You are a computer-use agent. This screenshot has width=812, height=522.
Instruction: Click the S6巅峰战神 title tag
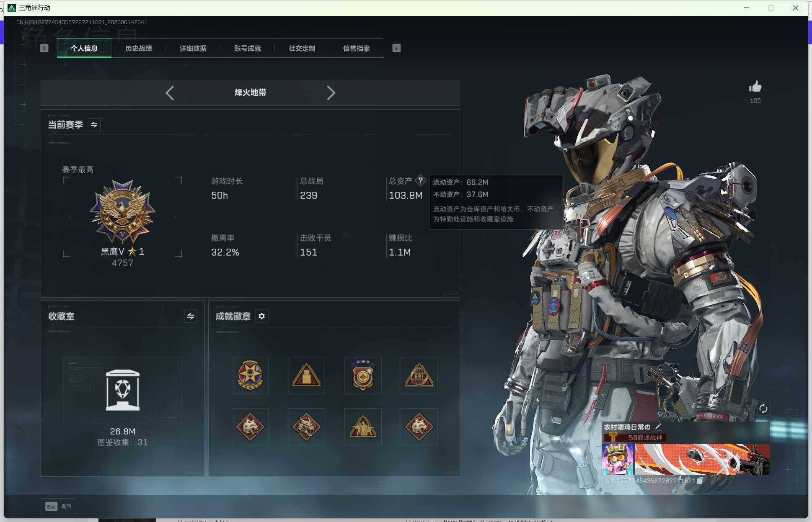coord(635,437)
